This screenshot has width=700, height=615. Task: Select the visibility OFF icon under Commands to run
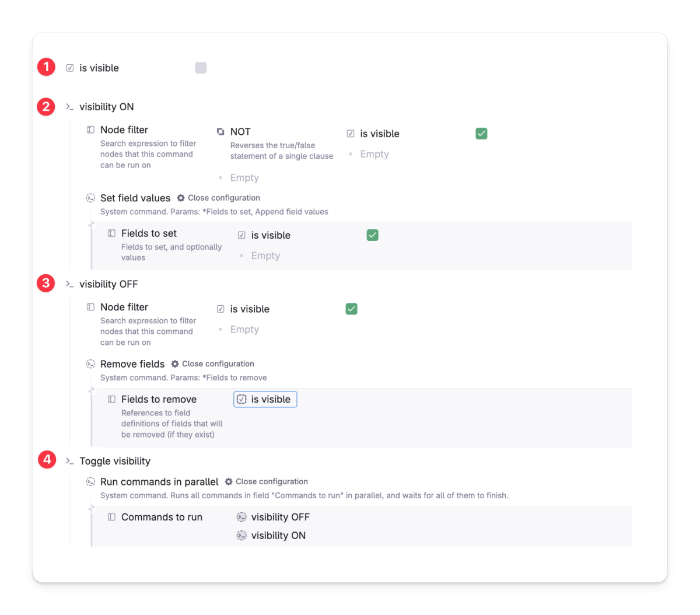point(242,516)
